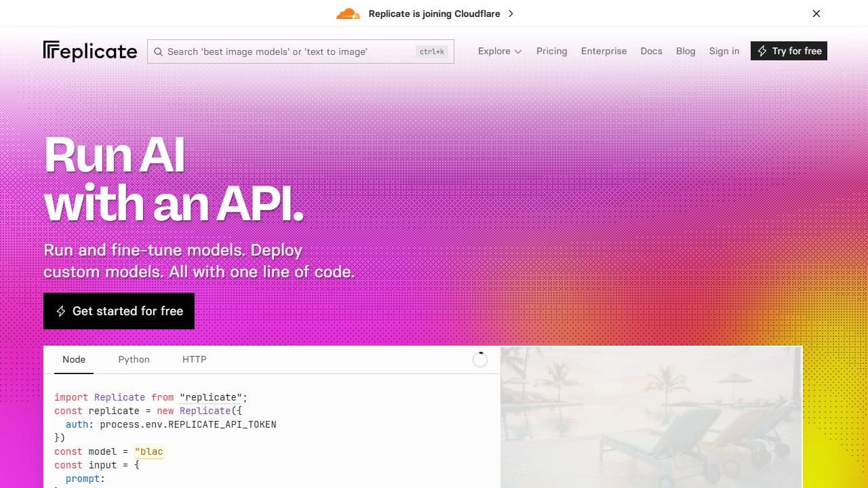Dismiss the Cloudflare announcement banner
868x488 pixels.
point(816,14)
